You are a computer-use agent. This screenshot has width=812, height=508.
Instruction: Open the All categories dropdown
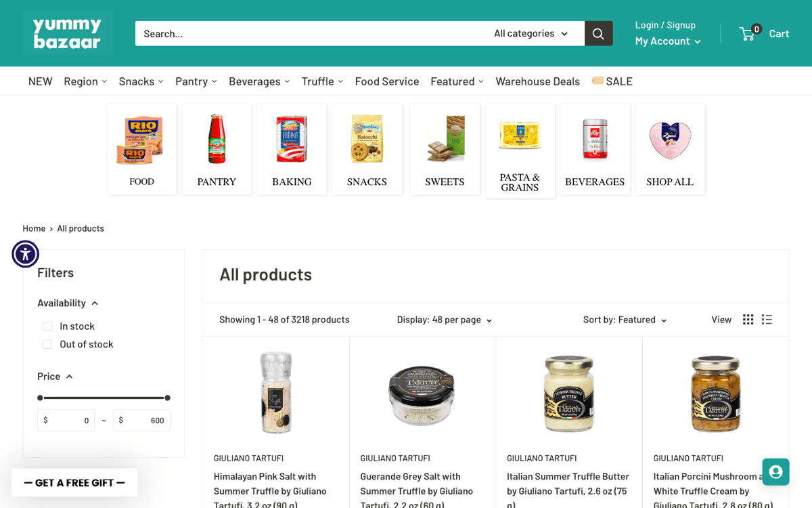click(531, 33)
